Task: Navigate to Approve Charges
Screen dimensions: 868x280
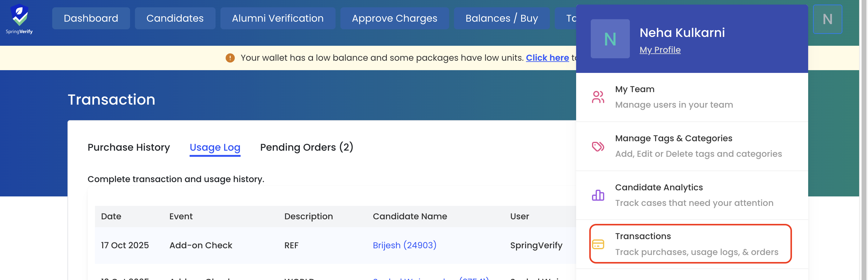Action: [x=394, y=18]
